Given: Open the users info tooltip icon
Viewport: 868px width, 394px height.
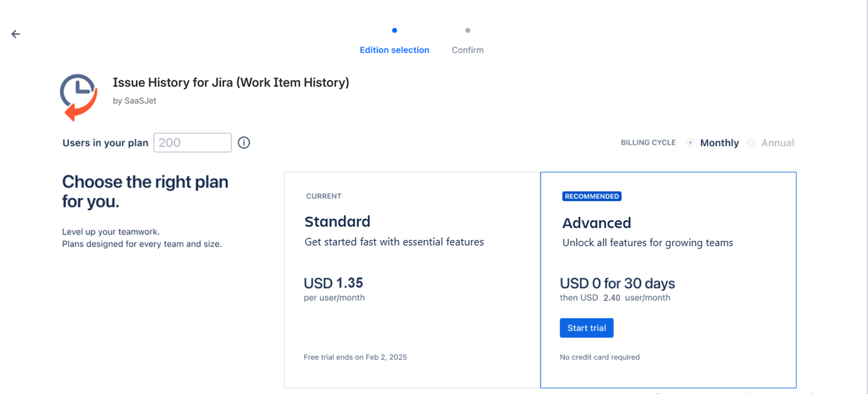Looking at the screenshot, I should click(244, 142).
